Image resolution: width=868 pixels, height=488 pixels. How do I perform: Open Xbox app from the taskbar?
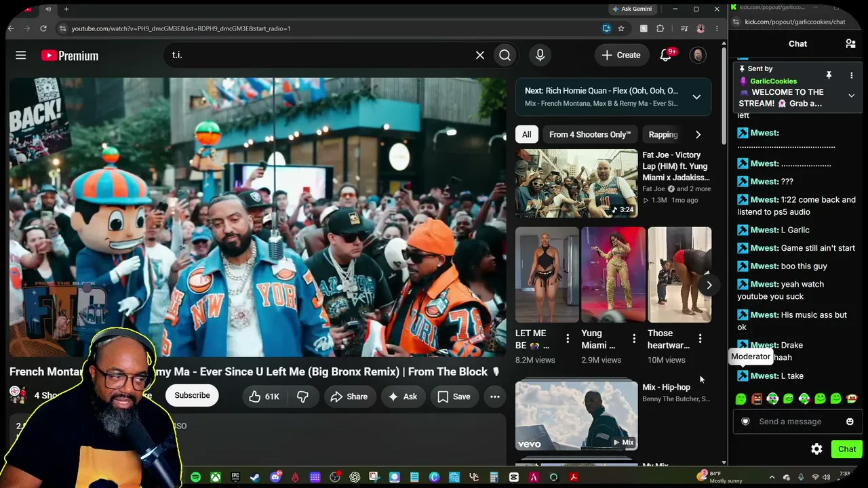pos(215,477)
